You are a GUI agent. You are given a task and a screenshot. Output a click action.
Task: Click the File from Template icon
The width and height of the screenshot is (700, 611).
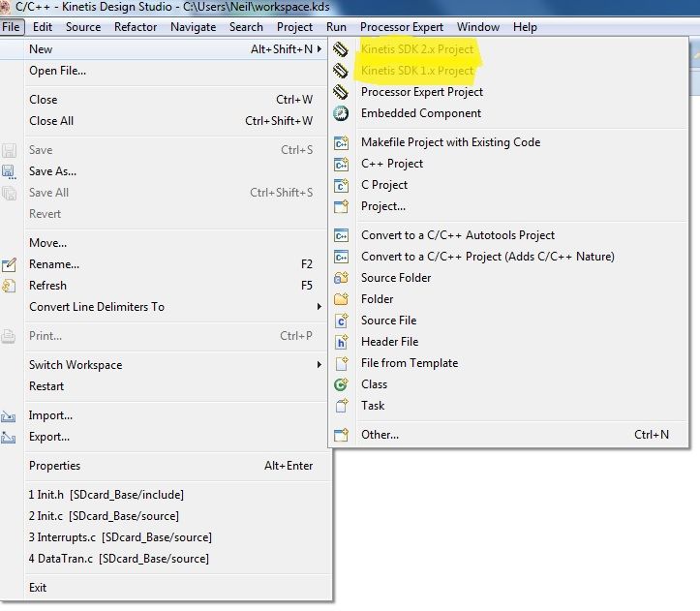[x=342, y=363]
